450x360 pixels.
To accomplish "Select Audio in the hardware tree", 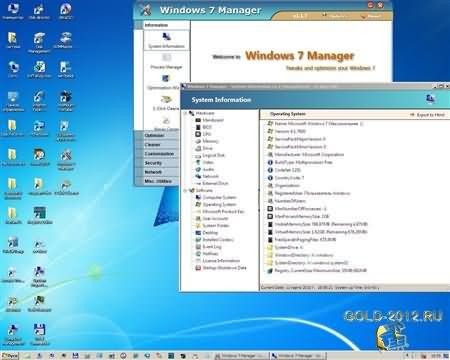I will point(205,169).
